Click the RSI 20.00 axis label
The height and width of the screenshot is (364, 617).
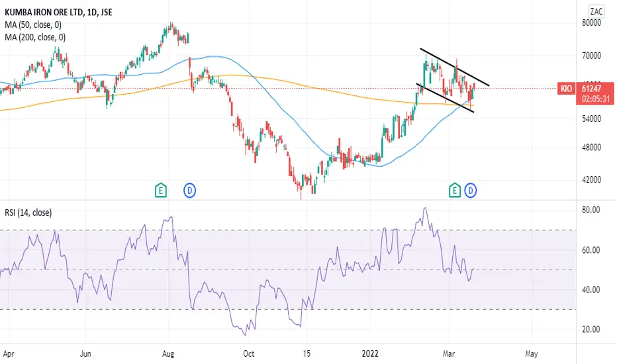(x=591, y=330)
